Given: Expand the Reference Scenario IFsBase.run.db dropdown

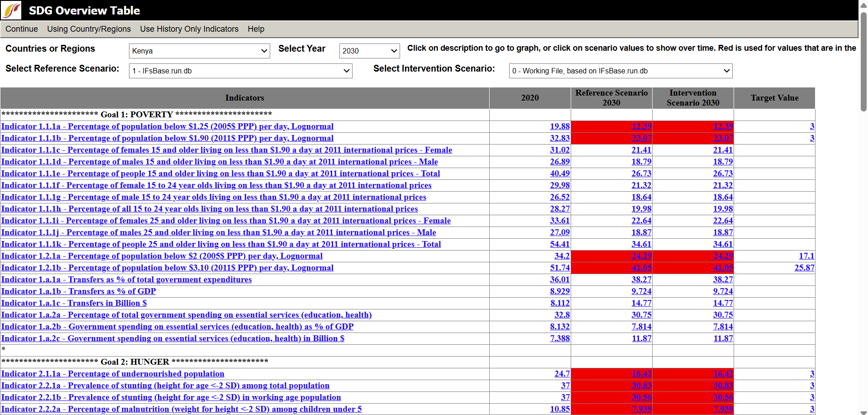Looking at the screenshot, I should (x=240, y=71).
